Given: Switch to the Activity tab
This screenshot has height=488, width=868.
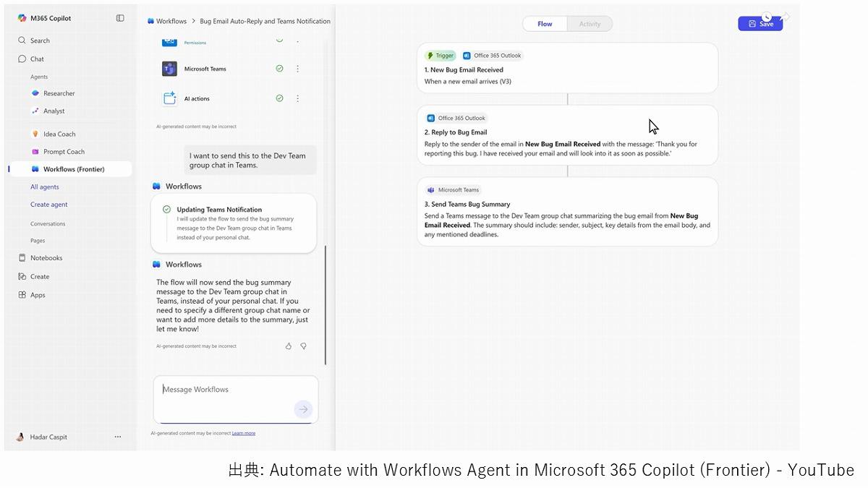Looking at the screenshot, I should click(x=590, y=24).
